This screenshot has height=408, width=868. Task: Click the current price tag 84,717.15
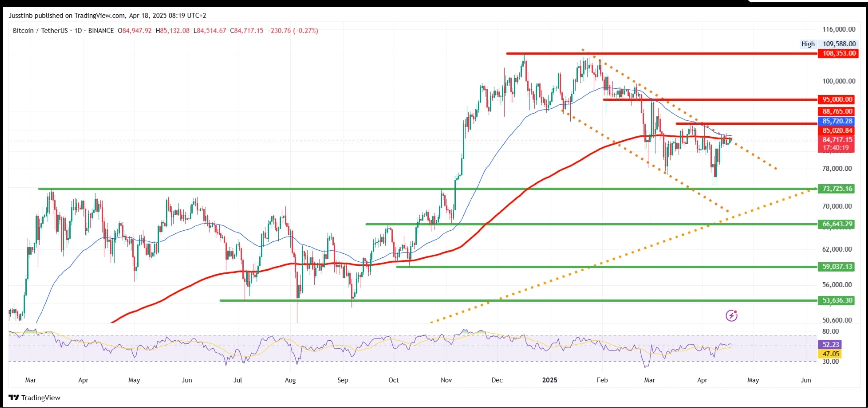coord(837,140)
